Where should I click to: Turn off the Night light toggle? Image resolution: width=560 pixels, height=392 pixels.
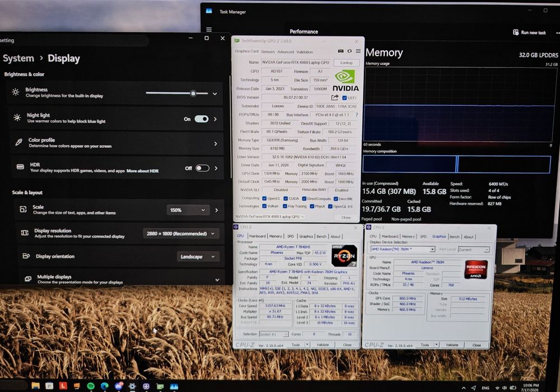[202, 119]
